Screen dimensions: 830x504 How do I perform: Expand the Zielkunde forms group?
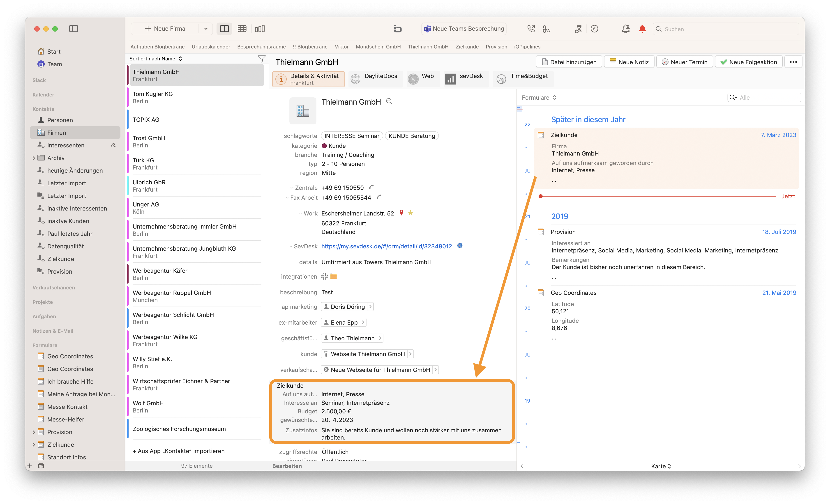pos(33,444)
